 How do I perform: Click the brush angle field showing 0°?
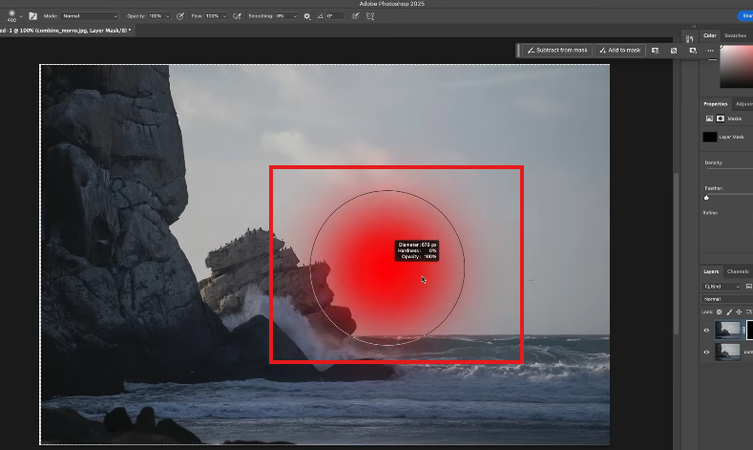coord(335,16)
